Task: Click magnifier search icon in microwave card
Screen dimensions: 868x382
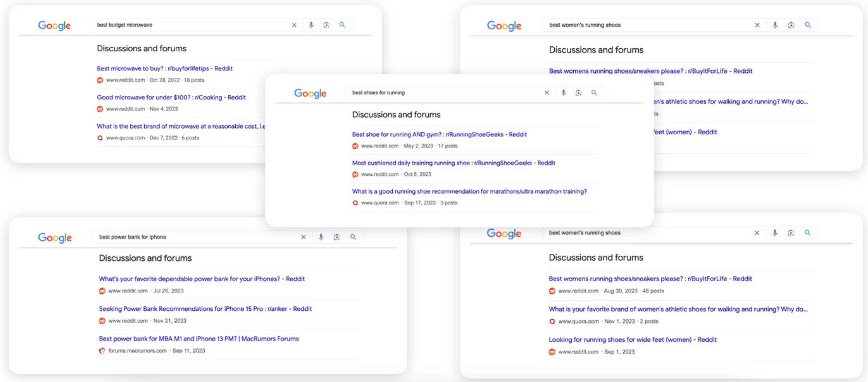Action: pos(342,25)
